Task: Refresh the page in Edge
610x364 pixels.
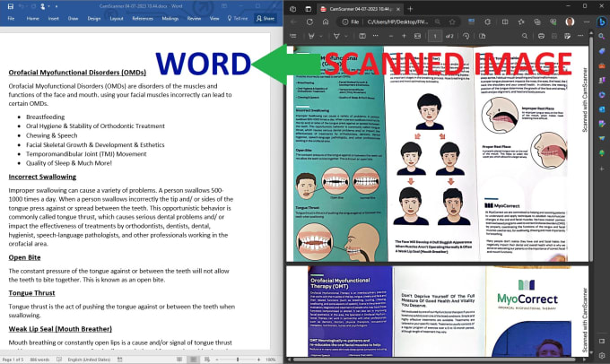Action: pos(309,22)
